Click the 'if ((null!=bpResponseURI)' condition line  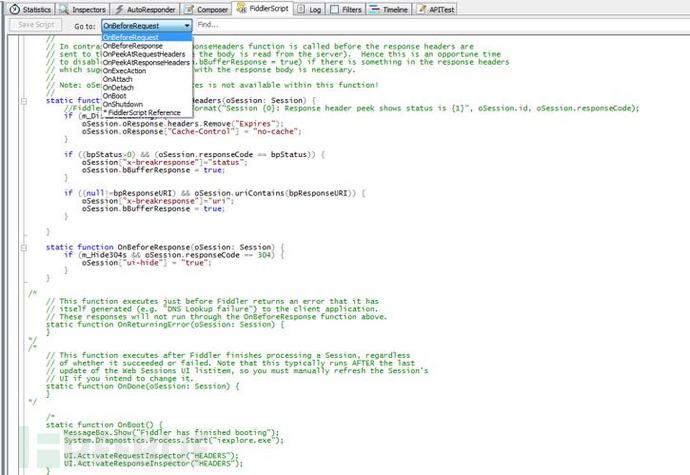pyautogui.click(x=215, y=193)
